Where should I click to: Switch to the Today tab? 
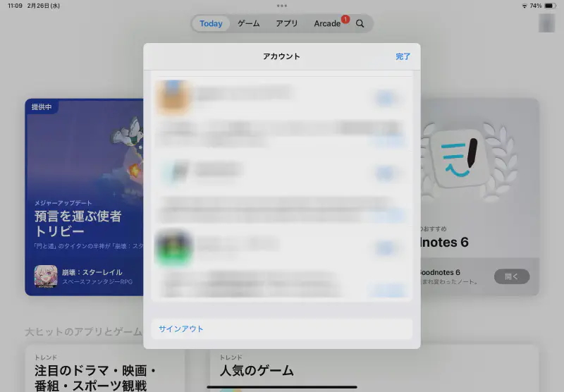(x=211, y=24)
